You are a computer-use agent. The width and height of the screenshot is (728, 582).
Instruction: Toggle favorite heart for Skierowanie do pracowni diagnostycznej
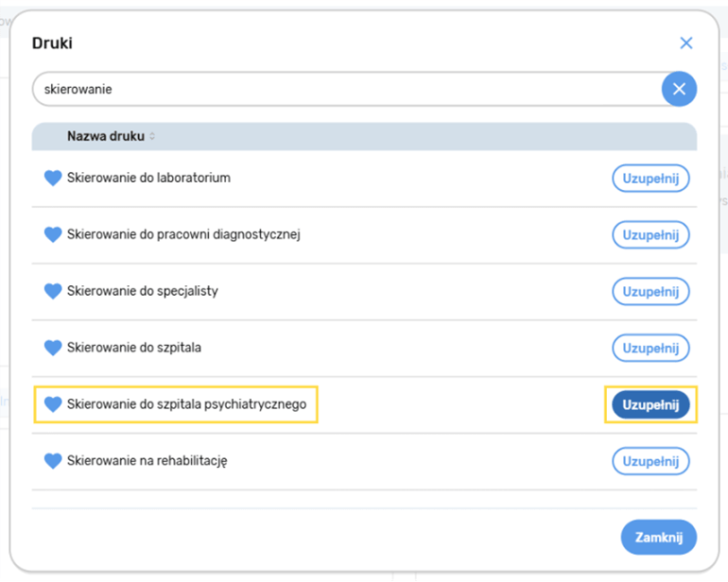coord(53,234)
